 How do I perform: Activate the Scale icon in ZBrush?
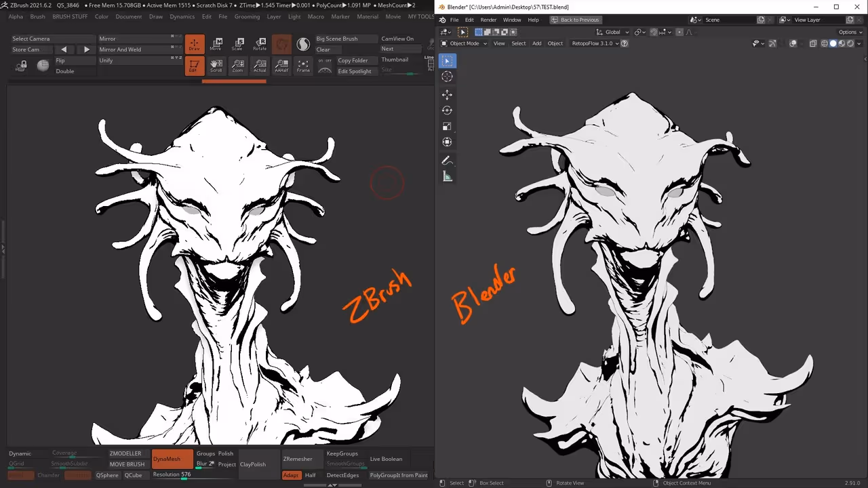pos(237,45)
